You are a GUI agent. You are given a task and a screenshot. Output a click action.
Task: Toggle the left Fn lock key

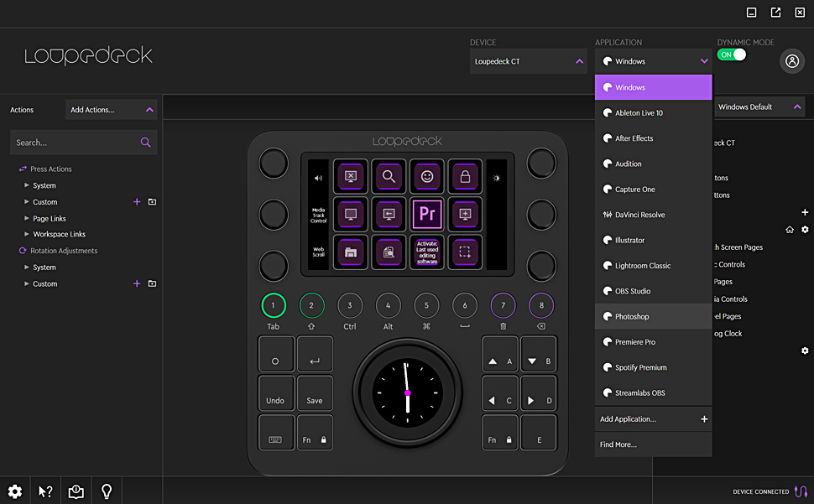point(315,433)
